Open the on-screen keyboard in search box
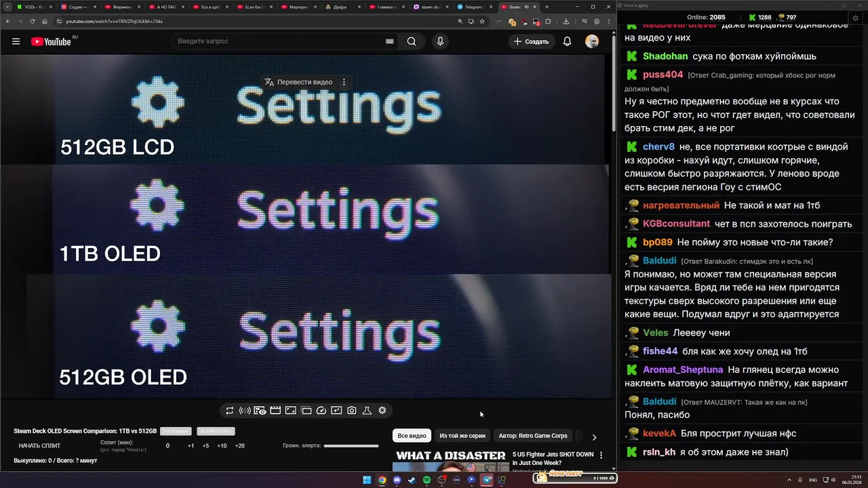This screenshot has height=488, width=868. coord(390,41)
